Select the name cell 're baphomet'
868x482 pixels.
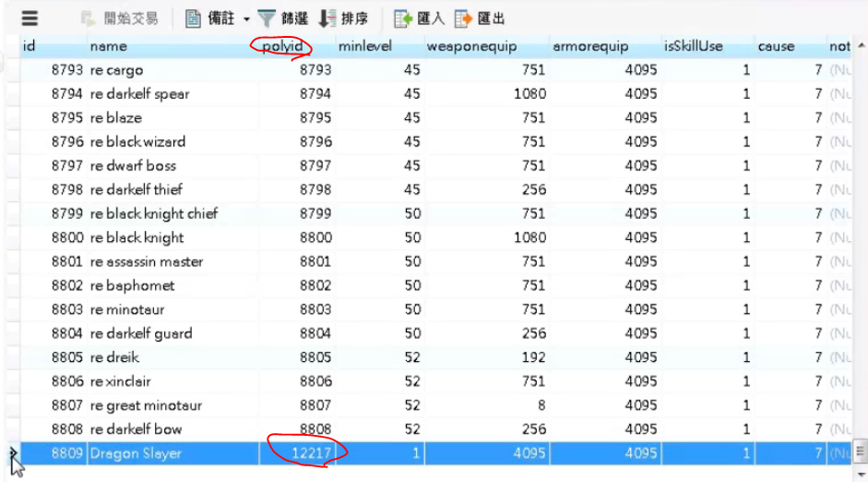point(172,285)
